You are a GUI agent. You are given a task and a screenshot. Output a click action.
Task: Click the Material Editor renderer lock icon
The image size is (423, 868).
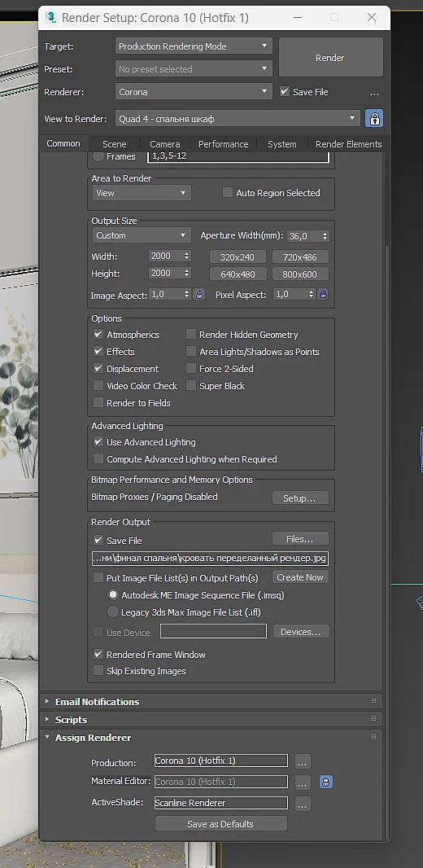point(326,783)
